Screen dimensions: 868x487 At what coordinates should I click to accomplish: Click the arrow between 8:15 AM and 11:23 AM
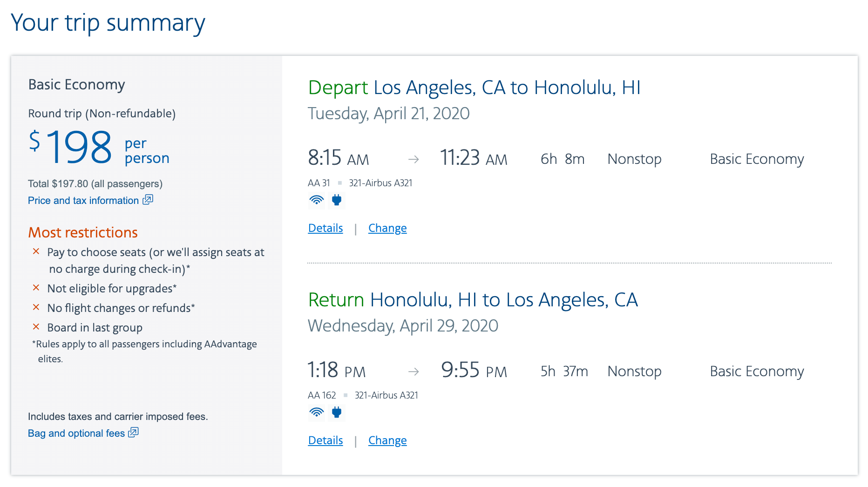[x=414, y=160]
